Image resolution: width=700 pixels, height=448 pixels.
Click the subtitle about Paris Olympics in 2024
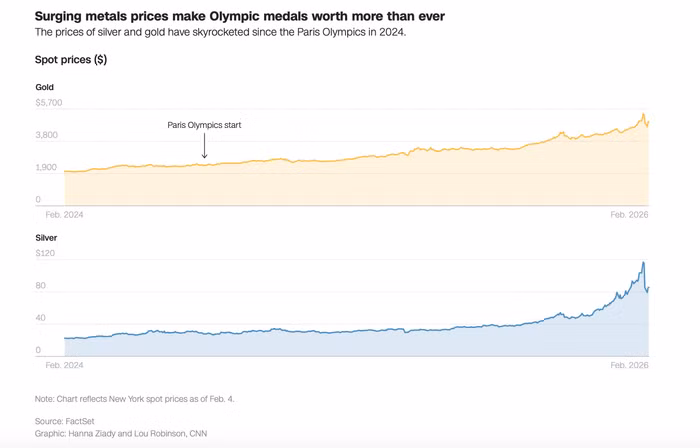pos(221,32)
